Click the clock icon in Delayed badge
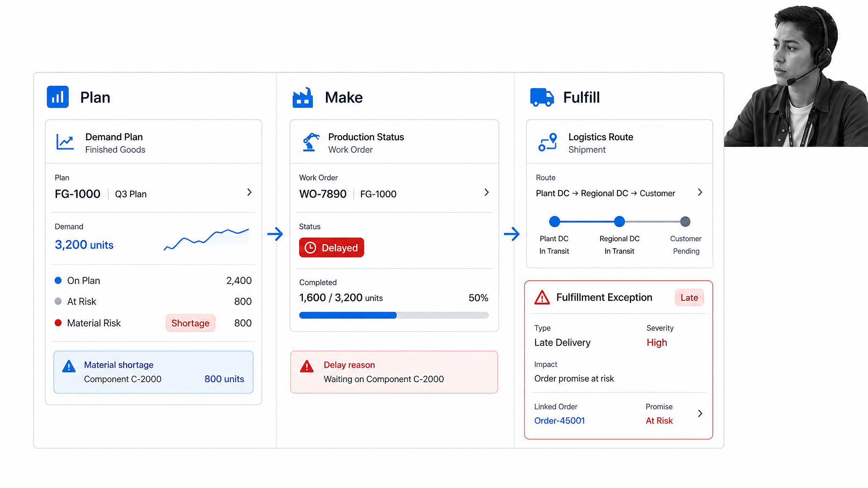Screen dimensions: 868x488 coord(311,248)
